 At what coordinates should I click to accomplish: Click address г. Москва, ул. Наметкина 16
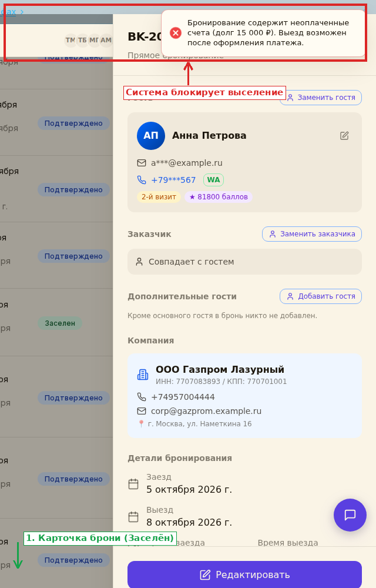200,424
